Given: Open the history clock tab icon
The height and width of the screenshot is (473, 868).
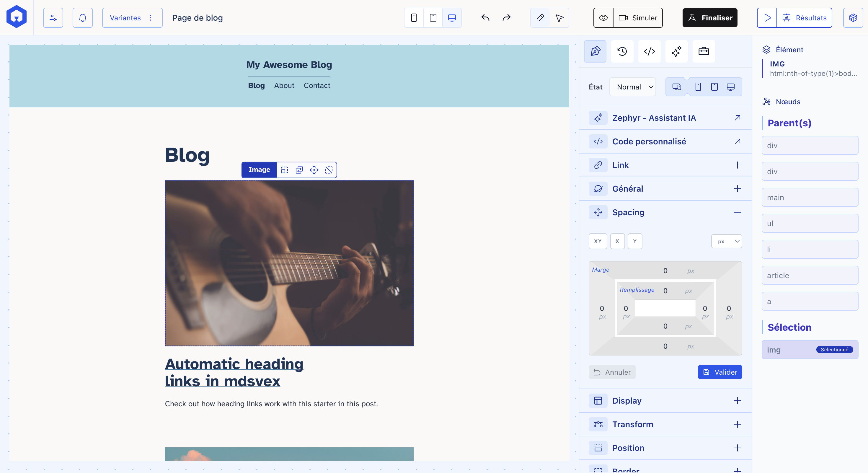Looking at the screenshot, I should point(622,51).
